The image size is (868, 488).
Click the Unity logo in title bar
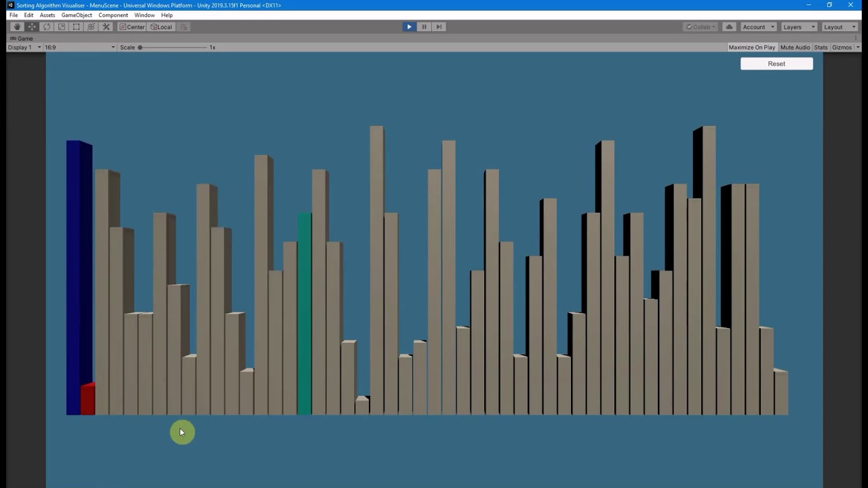[x=11, y=5]
